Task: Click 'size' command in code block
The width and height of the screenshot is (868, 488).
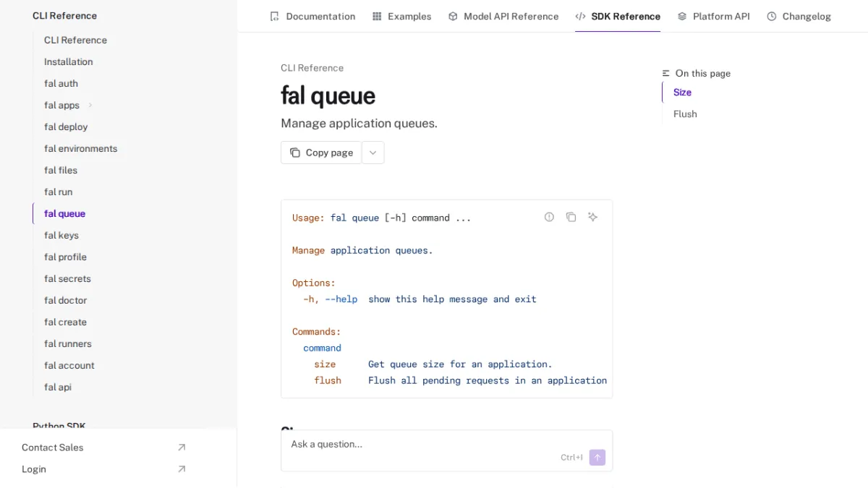Action: click(x=325, y=364)
